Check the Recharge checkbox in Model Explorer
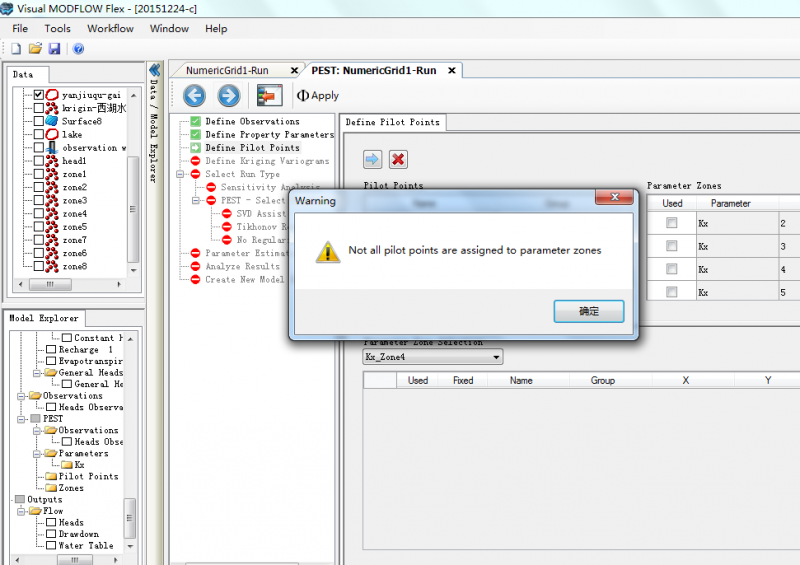 click(51, 350)
